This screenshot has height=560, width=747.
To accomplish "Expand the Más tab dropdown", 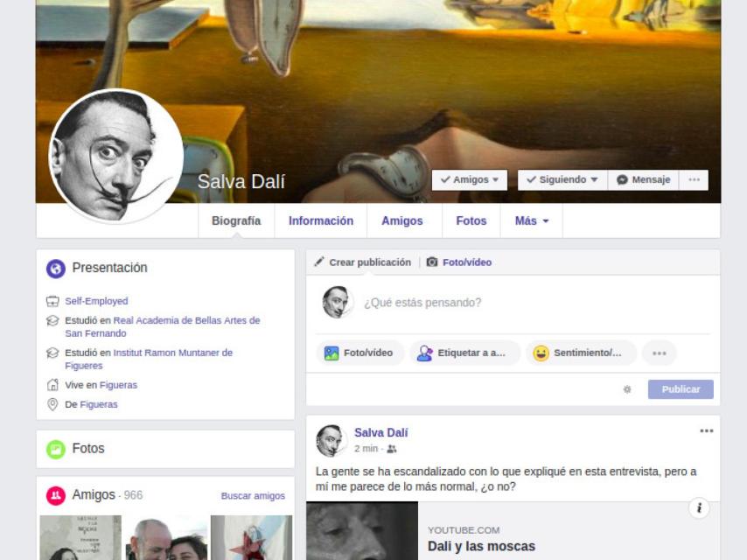I will tap(532, 220).
